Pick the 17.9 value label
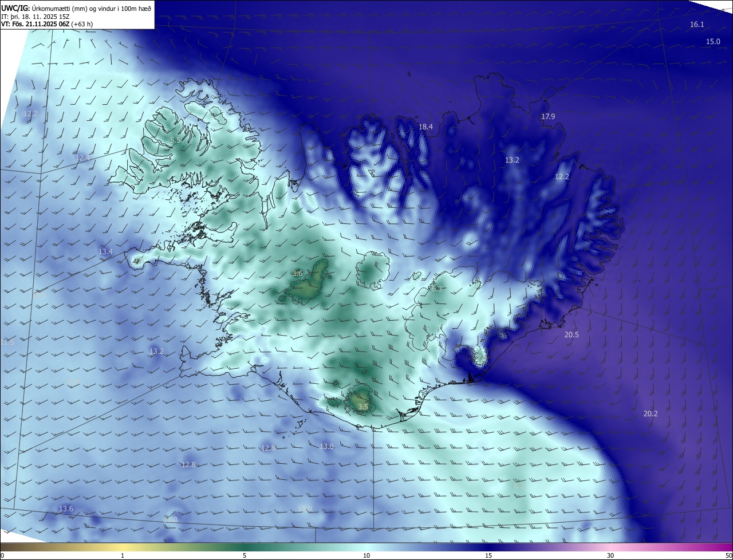 548,116
